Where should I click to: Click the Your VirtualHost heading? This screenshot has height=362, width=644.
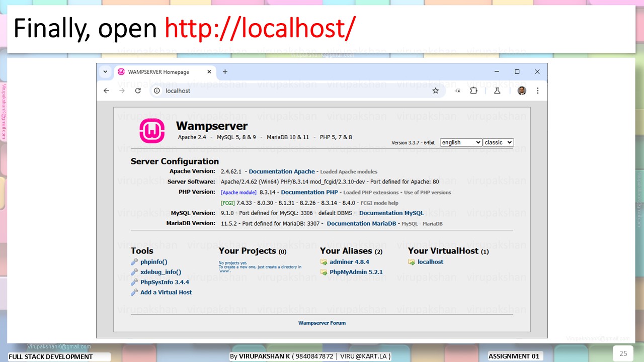448,251
